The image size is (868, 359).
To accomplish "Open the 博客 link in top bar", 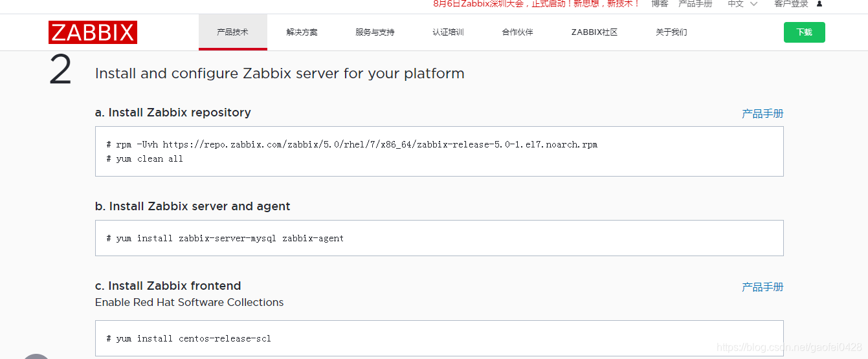I will [660, 4].
